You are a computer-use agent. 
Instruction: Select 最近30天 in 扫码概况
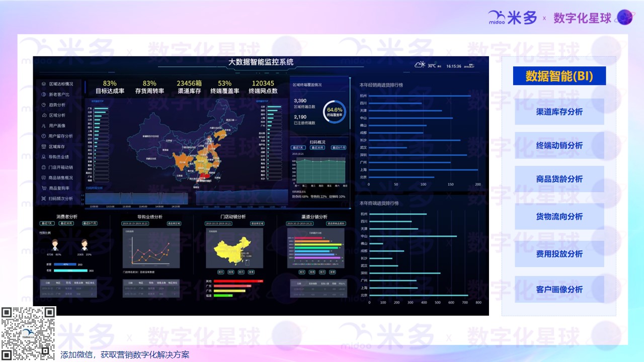click(317, 148)
